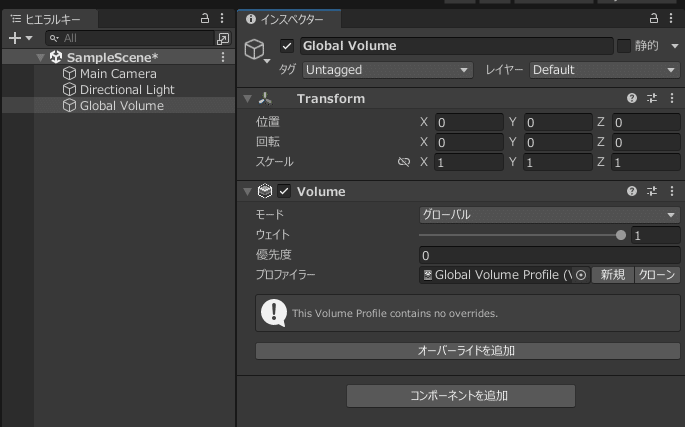Click the no overrides warning icon
This screenshot has height=427, width=685.
coord(274,313)
